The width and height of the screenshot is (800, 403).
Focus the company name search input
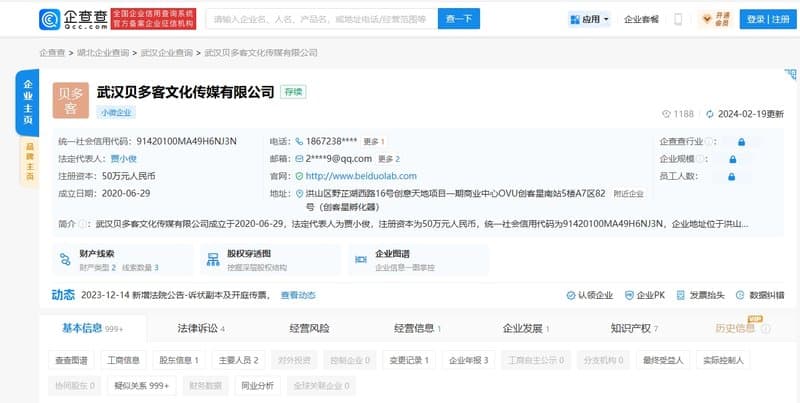(322, 19)
